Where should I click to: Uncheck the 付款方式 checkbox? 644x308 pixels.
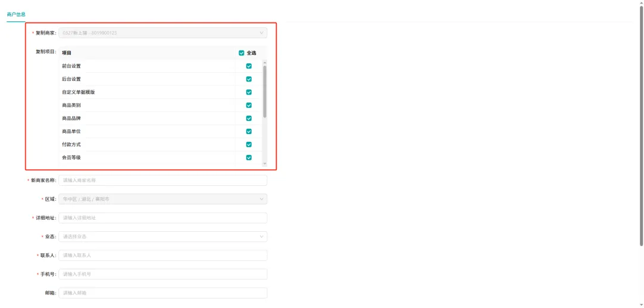click(x=249, y=145)
